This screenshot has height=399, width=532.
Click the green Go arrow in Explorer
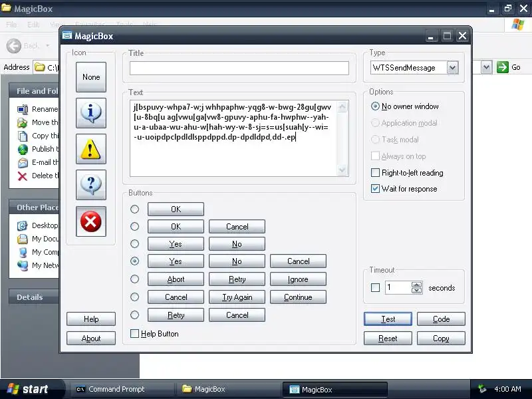pos(503,67)
